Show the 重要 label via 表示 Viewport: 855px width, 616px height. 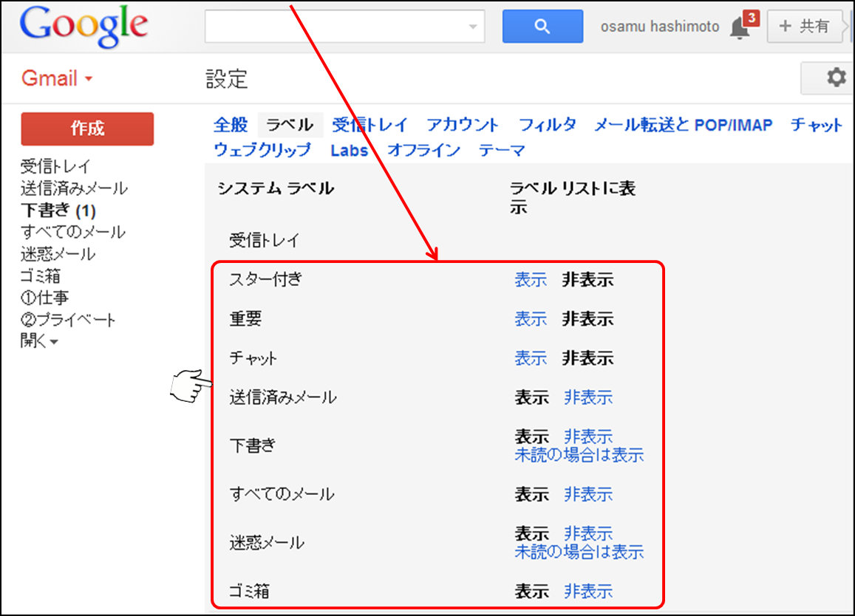[530, 319]
